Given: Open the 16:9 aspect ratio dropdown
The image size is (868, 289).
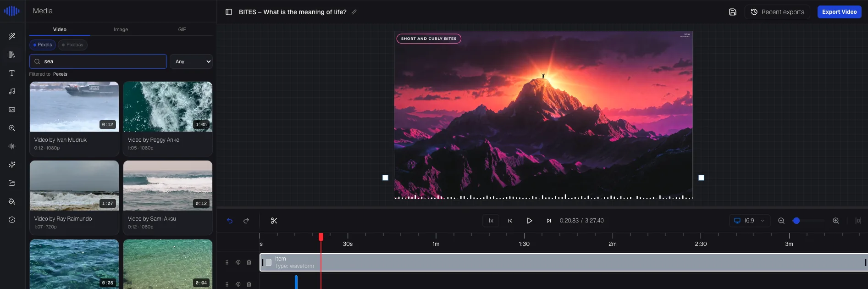Looking at the screenshot, I should [750, 221].
